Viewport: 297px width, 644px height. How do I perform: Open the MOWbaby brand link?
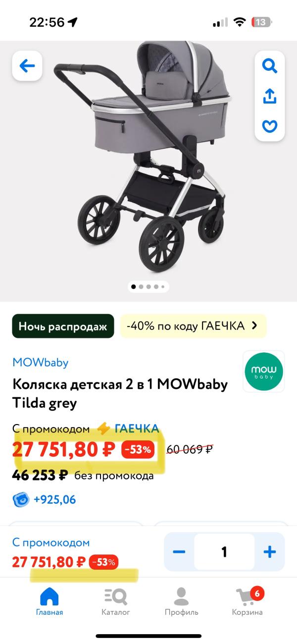pyautogui.click(x=40, y=363)
